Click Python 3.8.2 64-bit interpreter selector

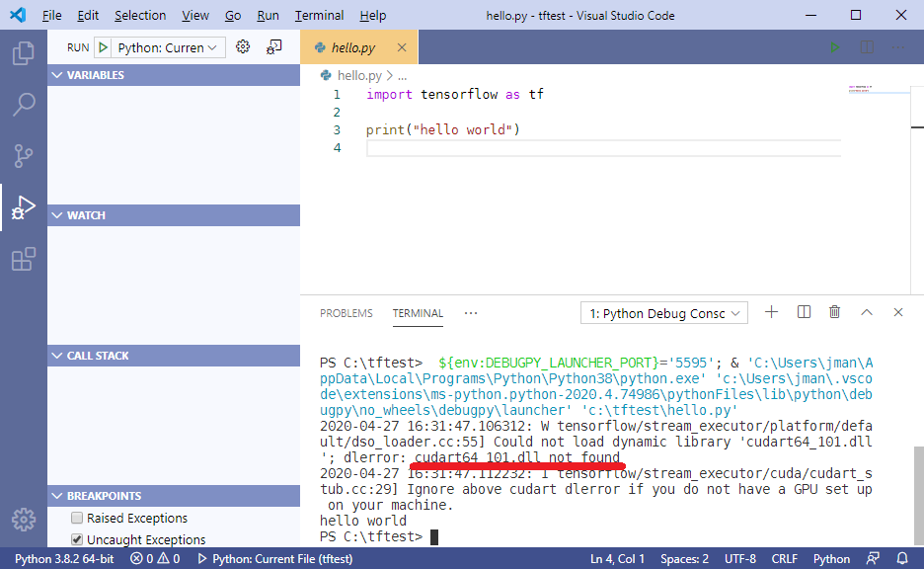[64, 558]
